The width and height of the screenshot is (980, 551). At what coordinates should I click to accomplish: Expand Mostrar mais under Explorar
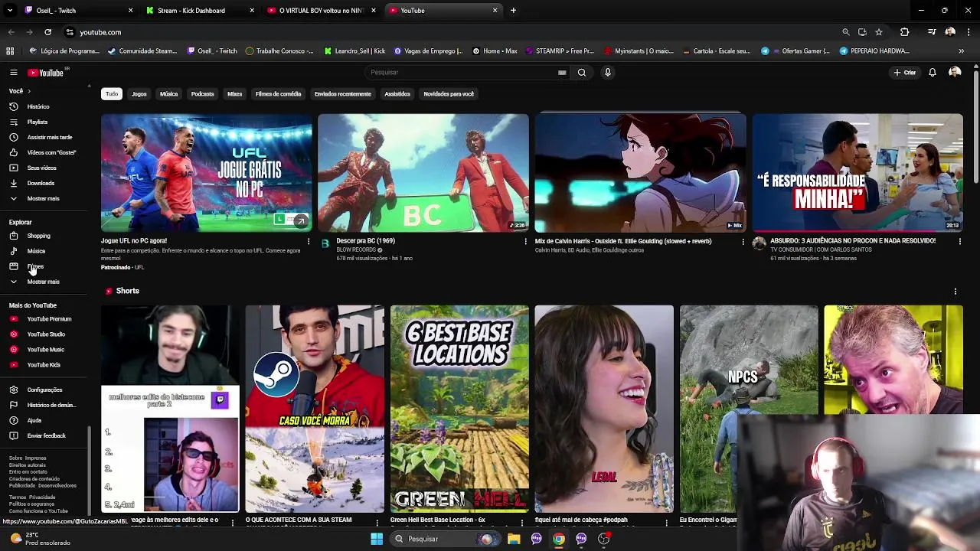[x=44, y=282]
